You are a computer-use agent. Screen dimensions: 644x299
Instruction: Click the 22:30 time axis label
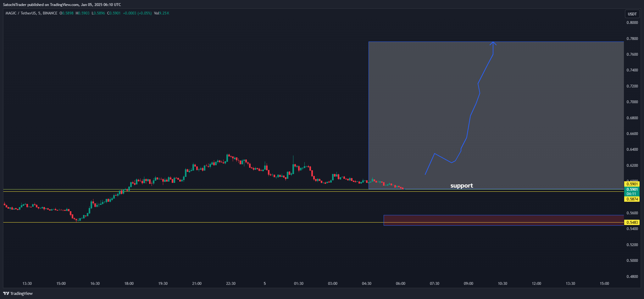(x=231, y=284)
